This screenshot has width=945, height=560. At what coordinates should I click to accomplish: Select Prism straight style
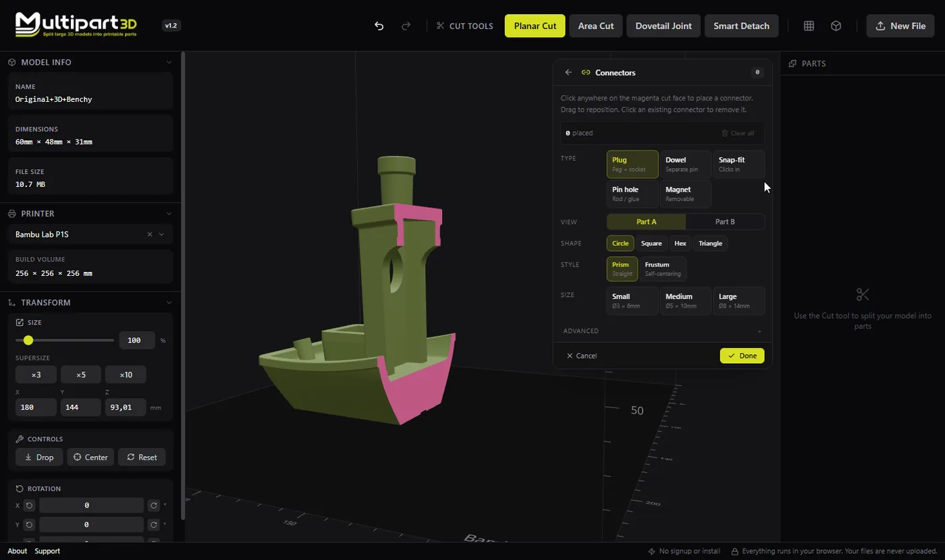(x=622, y=269)
